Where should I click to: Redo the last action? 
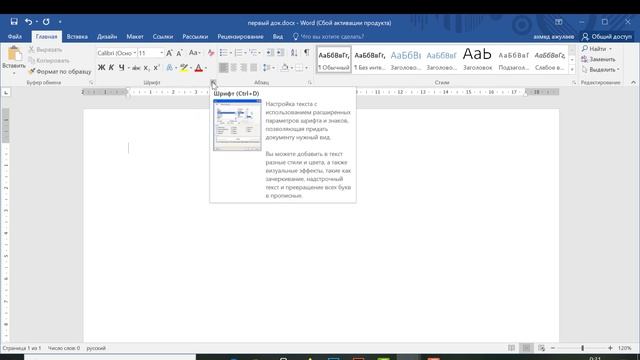[x=46, y=22]
